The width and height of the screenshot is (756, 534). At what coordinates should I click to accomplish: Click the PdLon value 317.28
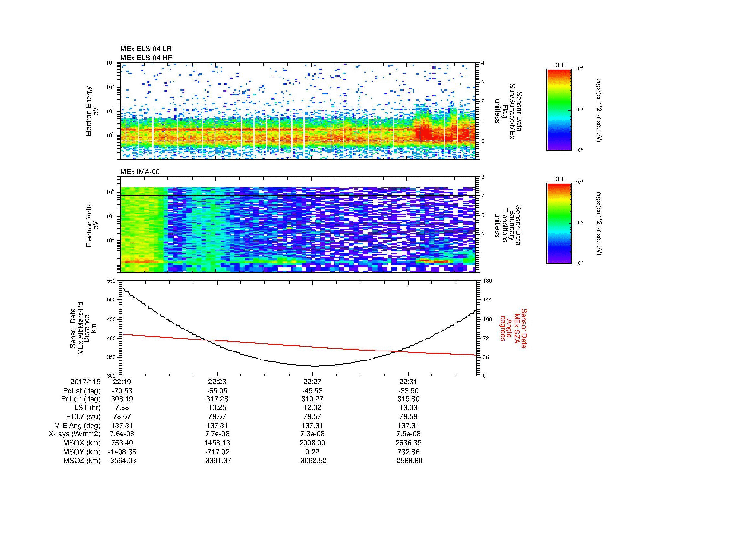click(x=217, y=399)
